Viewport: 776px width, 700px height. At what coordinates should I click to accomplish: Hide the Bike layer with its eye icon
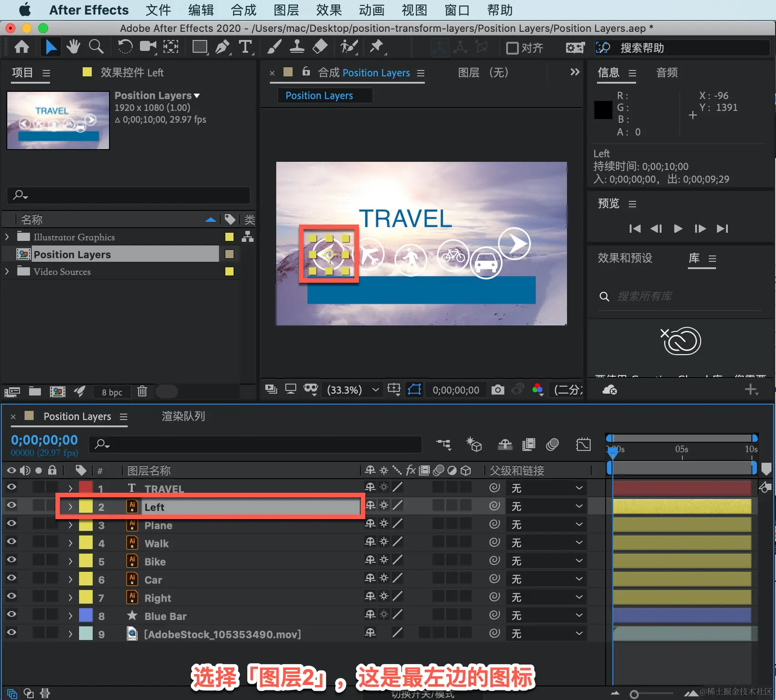click(11, 560)
